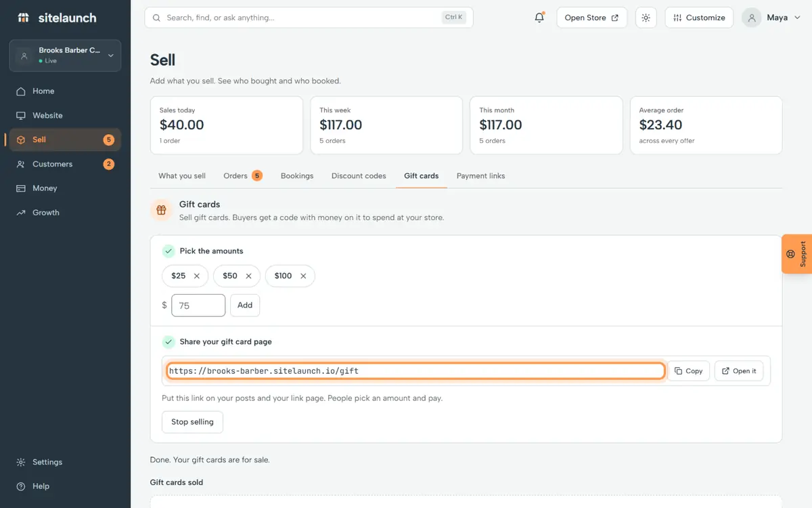Focus the search bar

tap(309, 18)
